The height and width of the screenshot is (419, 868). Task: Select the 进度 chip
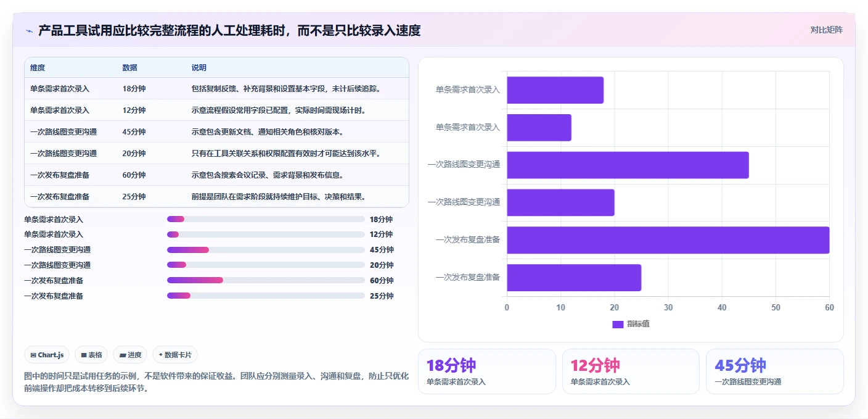pos(130,355)
